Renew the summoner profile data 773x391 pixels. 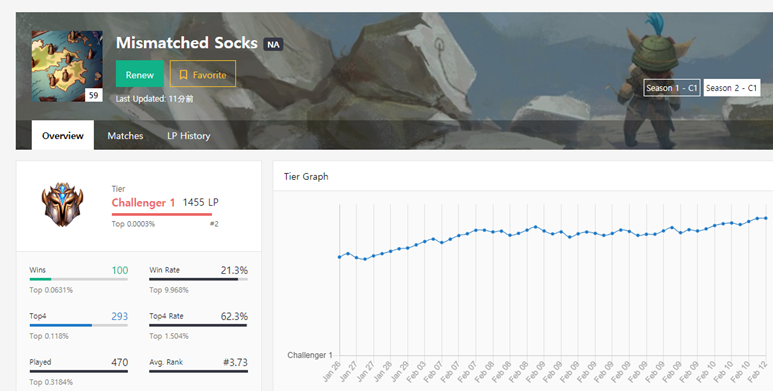point(140,74)
